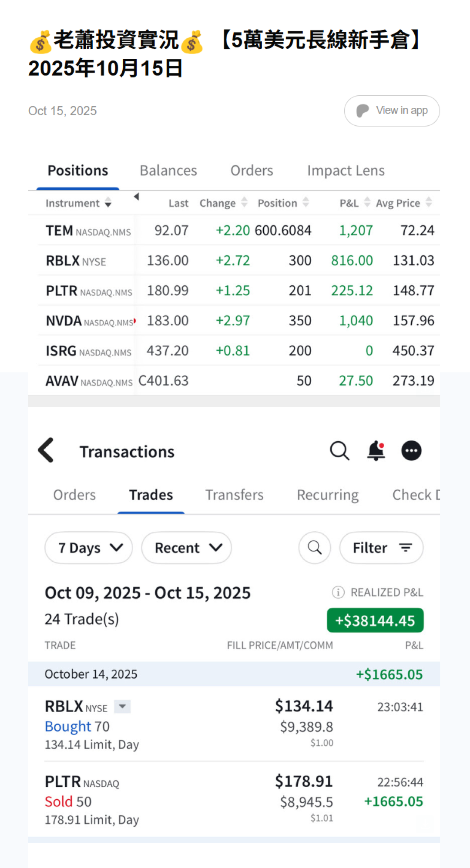Sort by the Position column arrows

pos(306,202)
